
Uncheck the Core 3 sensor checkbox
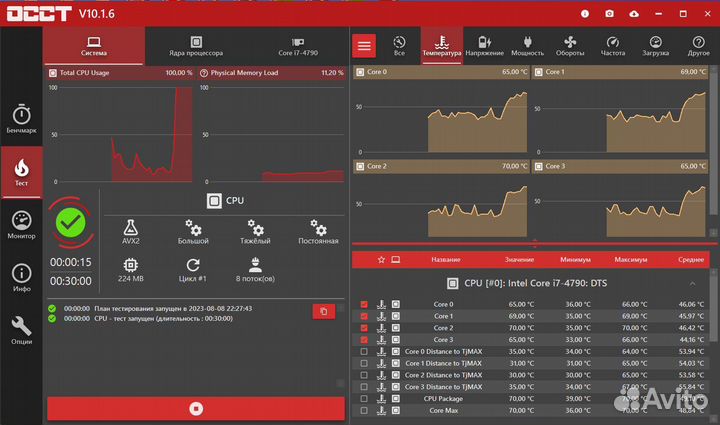coord(364,340)
